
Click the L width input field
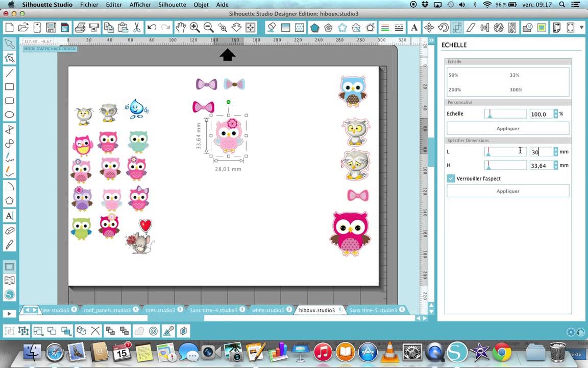542,152
